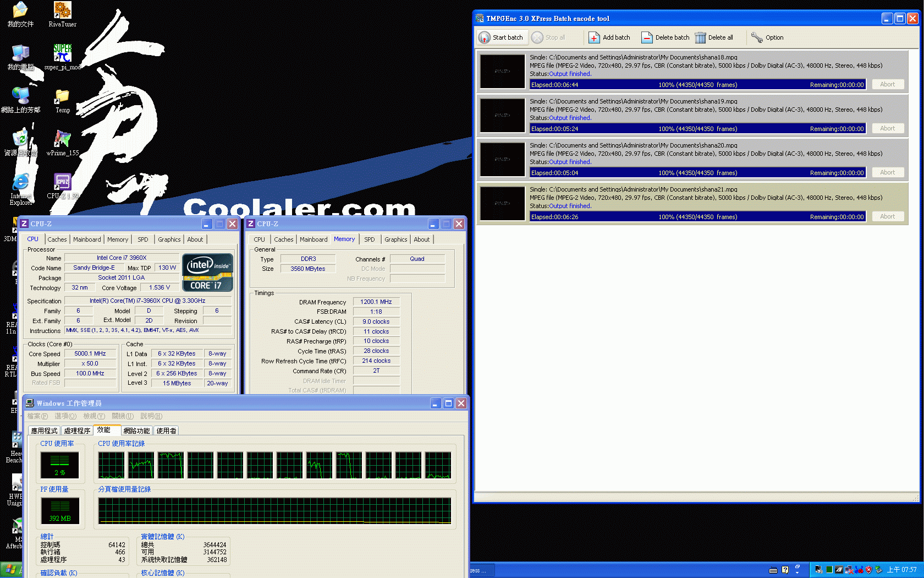The width and height of the screenshot is (924, 578).
Task: Open the super_pi_mod desktop icon
Action: [x=62, y=57]
